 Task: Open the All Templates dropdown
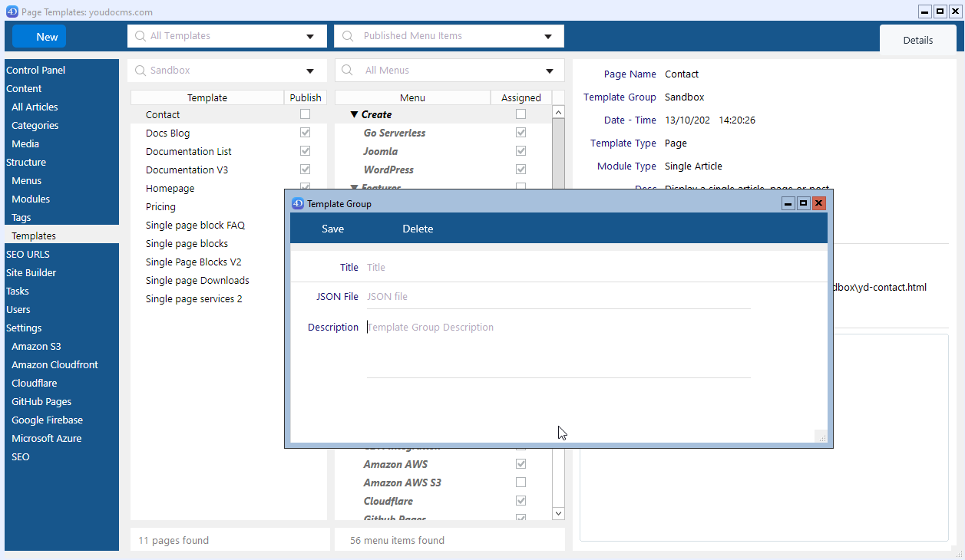tap(310, 37)
